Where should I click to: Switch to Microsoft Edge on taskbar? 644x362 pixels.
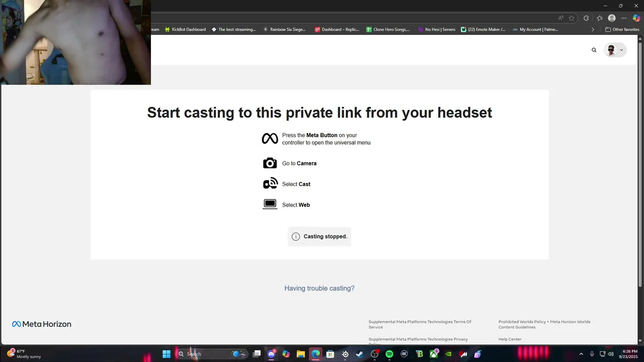coord(315,354)
